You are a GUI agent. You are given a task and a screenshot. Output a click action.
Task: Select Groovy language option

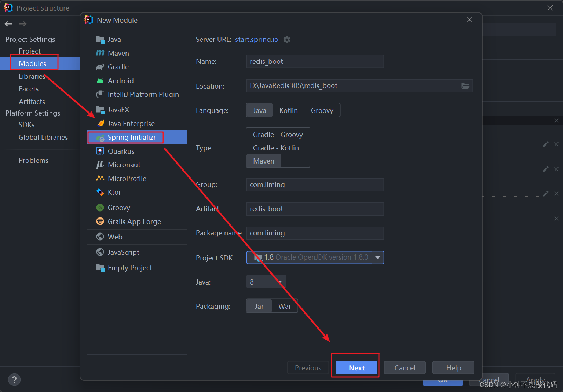click(x=322, y=110)
